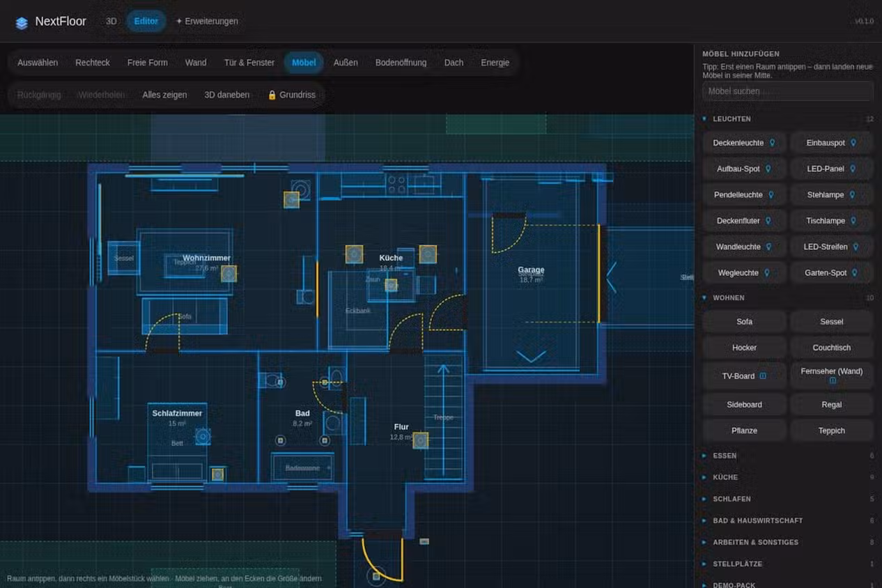Add a Wandleuchte light
882x588 pixels.
pos(744,247)
